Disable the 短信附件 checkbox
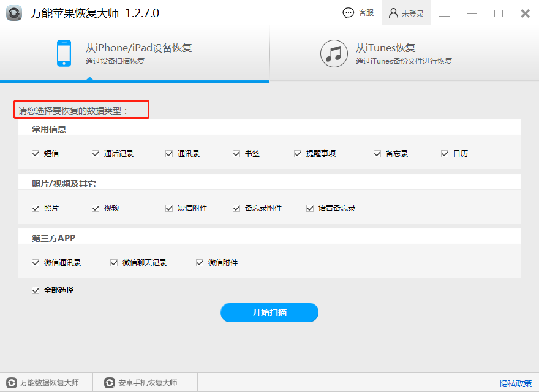 [169, 208]
